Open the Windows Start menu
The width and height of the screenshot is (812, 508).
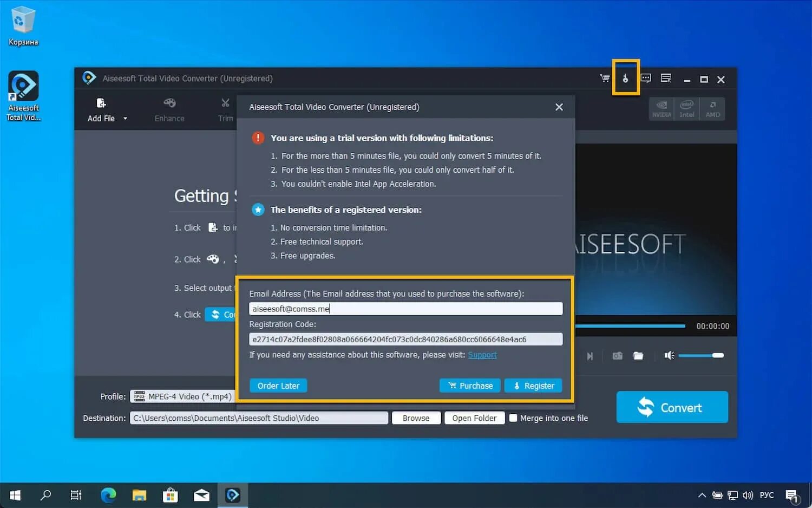[x=15, y=495]
